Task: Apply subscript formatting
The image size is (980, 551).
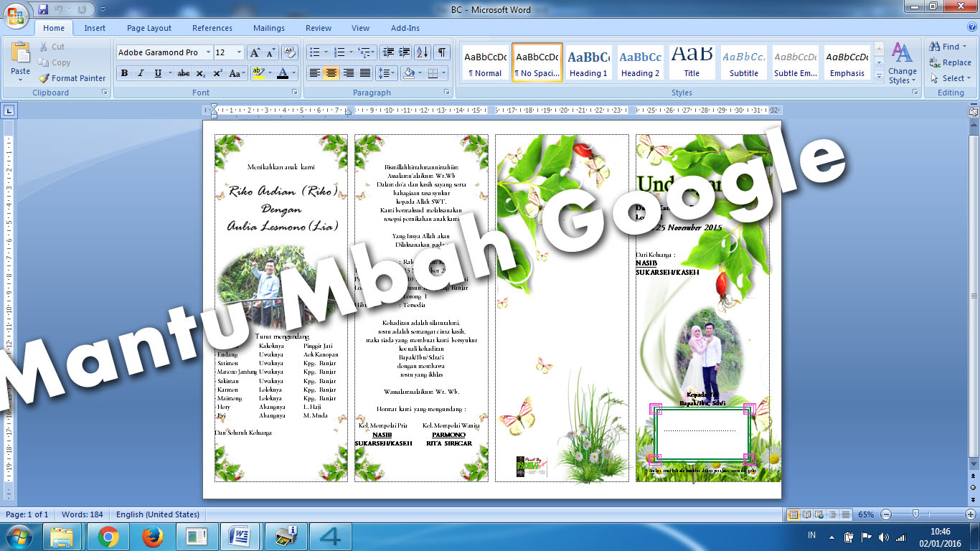Action: [200, 73]
